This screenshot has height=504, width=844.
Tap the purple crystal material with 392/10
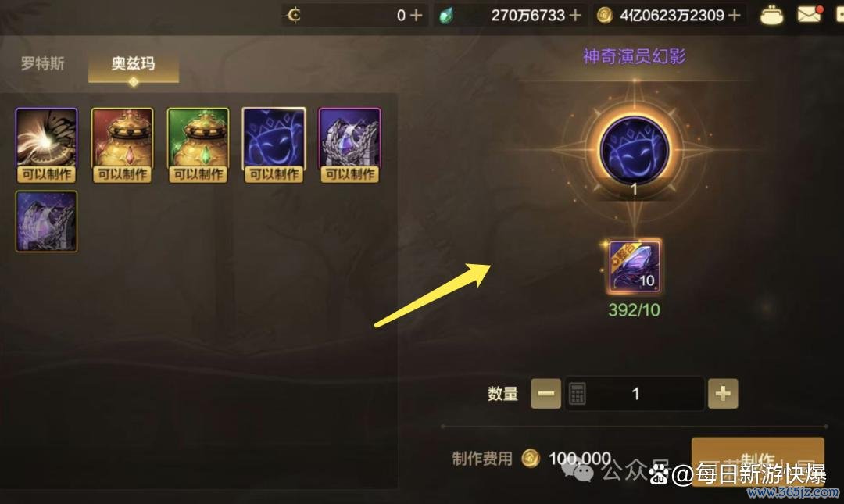[634, 266]
